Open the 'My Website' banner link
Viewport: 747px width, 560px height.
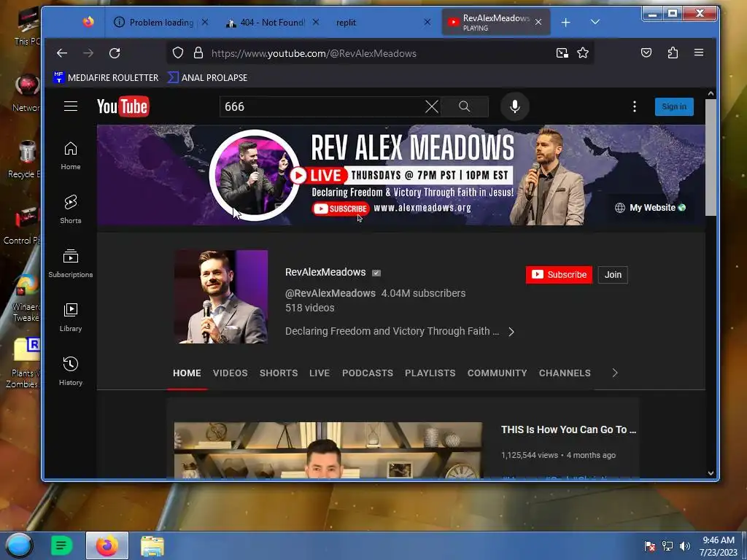pyautogui.click(x=650, y=208)
